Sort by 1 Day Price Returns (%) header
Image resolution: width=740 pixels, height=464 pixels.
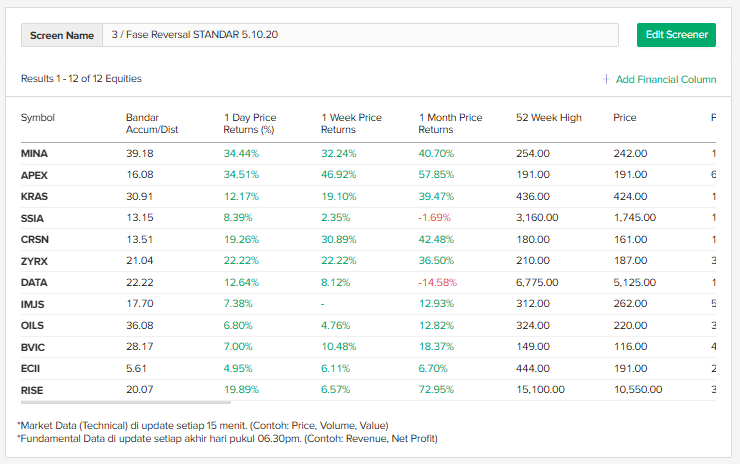pyautogui.click(x=249, y=123)
